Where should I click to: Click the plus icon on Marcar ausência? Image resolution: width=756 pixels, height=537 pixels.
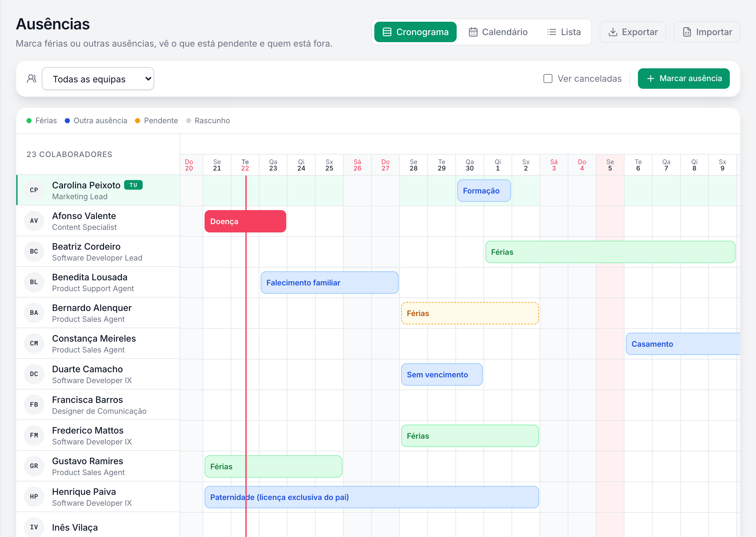point(651,79)
